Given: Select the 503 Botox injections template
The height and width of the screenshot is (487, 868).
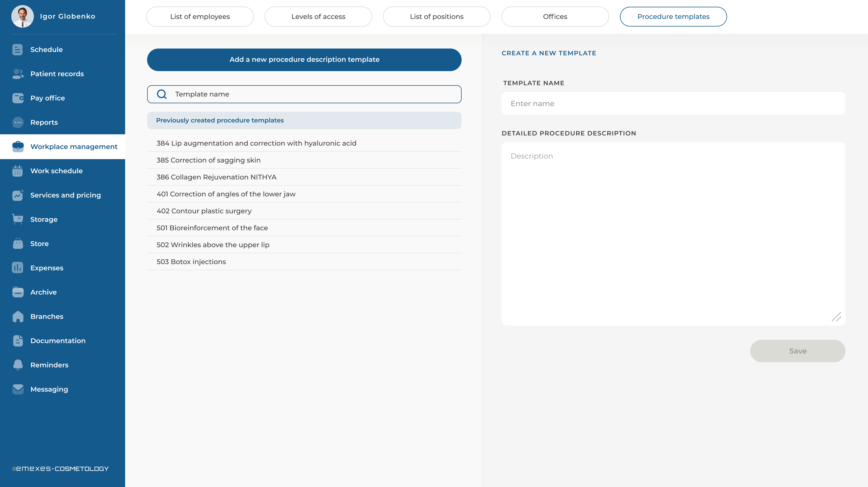Looking at the screenshot, I should click(191, 262).
